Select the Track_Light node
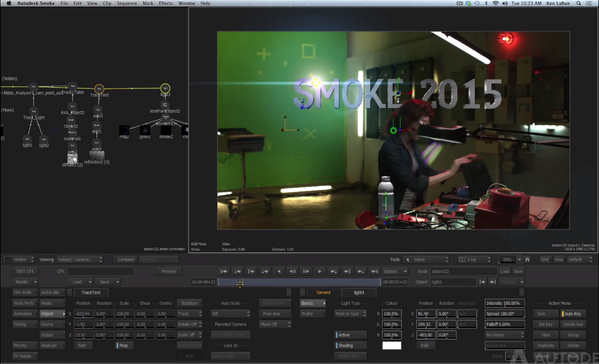The height and width of the screenshot is (364, 599). click(34, 112)
